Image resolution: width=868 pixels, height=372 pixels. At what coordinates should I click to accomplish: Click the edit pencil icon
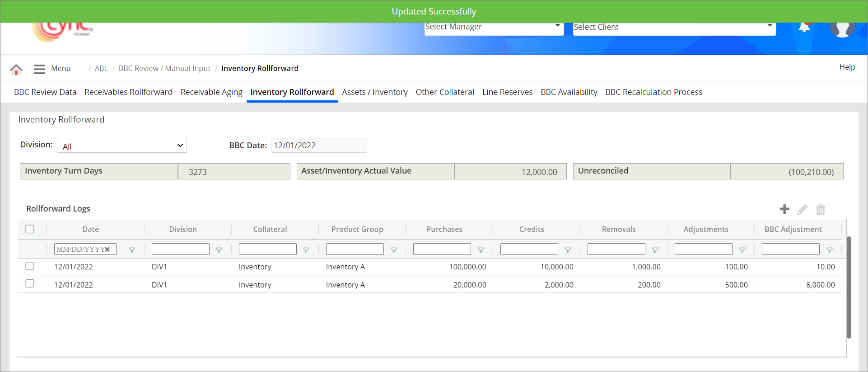802,209
